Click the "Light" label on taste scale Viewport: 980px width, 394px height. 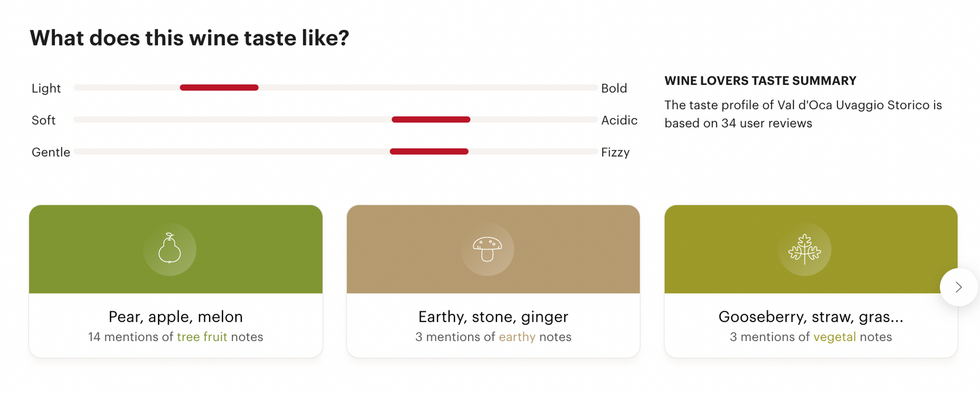(46, 88)
